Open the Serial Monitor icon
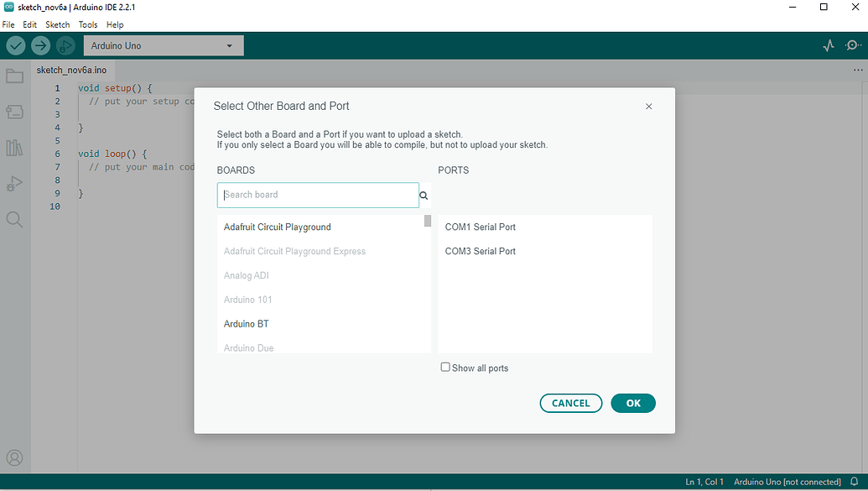 (x=853, y=44)
